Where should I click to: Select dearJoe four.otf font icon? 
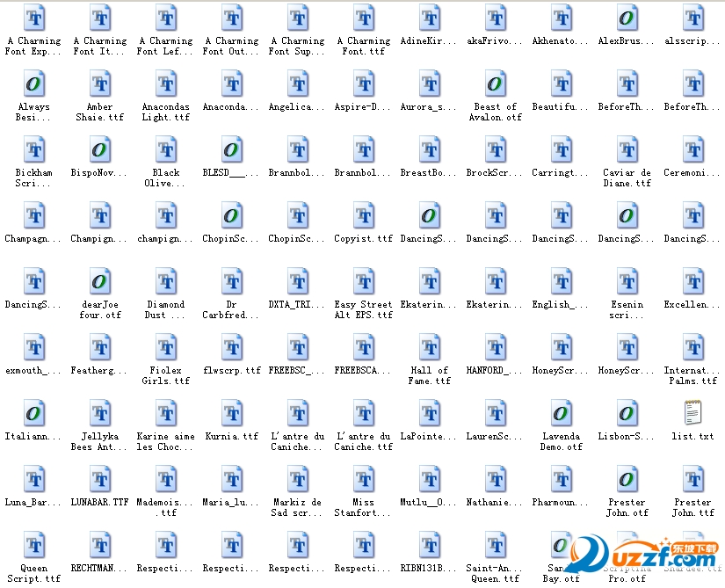coord(100,281)
